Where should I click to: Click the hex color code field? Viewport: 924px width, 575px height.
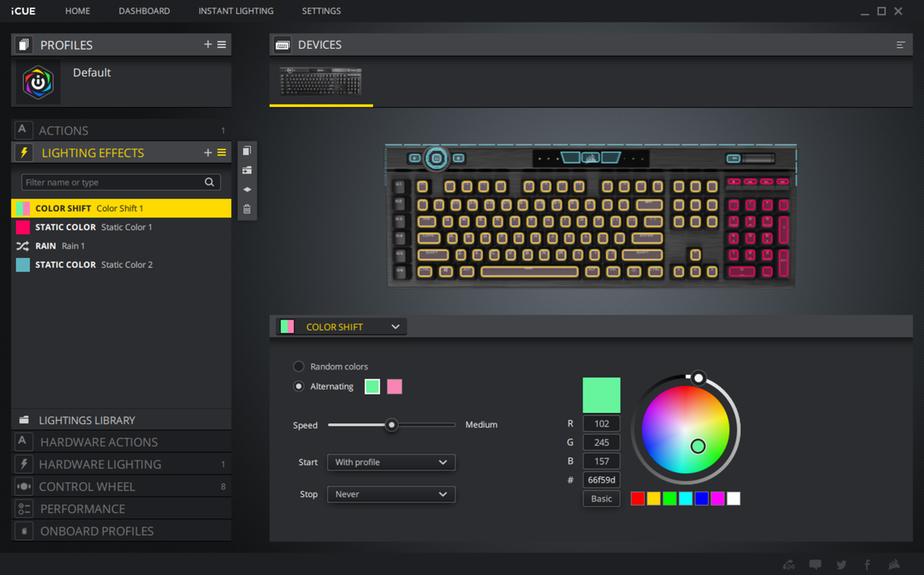tap(601, 480)
